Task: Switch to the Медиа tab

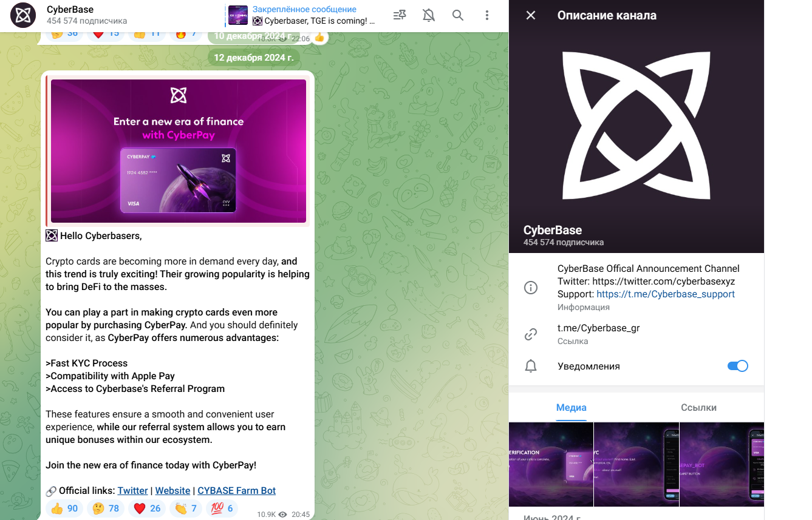Action: pos(571,408)
